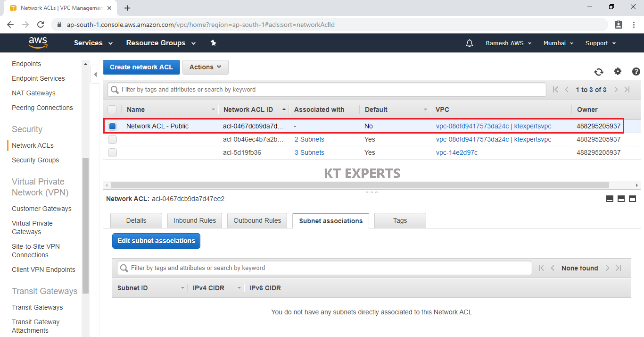Image resolution: width=644 pixels, height=337 pixels.
Task: Maximize the details pane layout icon
Action: pyautogui.click(x=632, y=199)
